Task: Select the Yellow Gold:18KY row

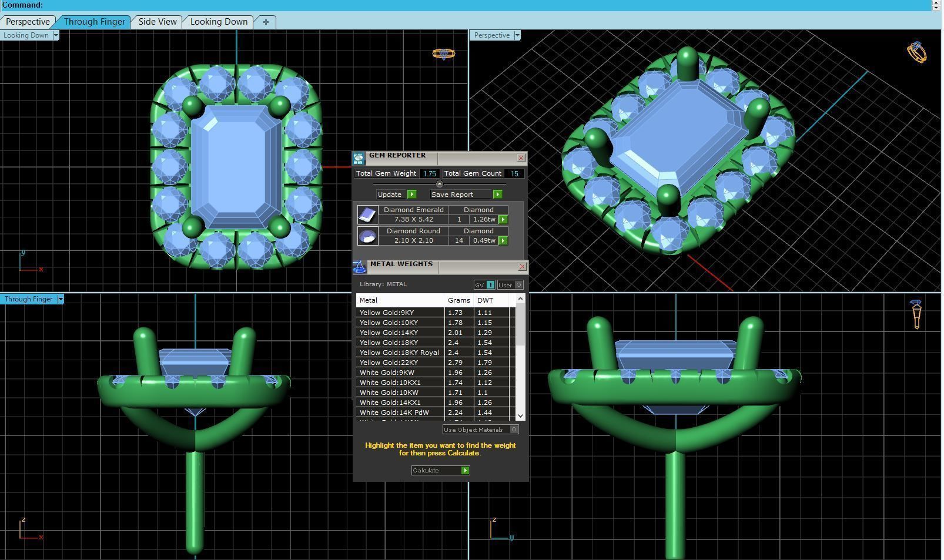Action: (436, 343)
